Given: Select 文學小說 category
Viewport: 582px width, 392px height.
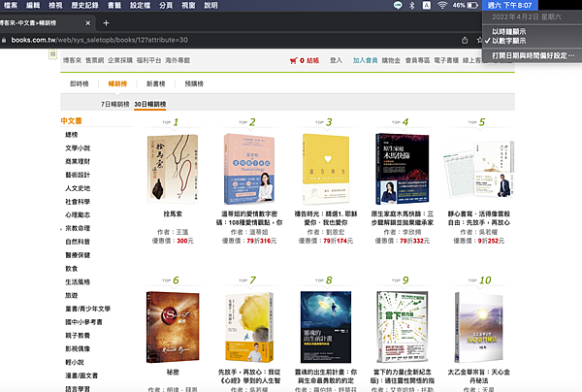Looking at the screenshot, I should (x=78, y=148).
